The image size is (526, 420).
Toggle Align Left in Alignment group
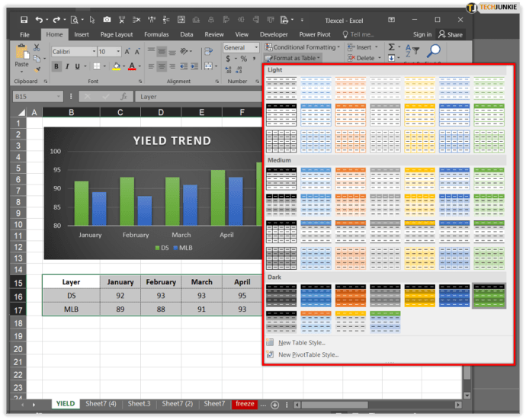[151, 66]
